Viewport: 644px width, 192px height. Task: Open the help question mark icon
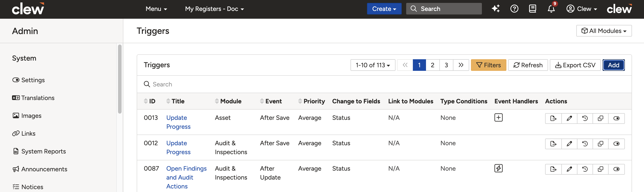click(x=514, y=9)
